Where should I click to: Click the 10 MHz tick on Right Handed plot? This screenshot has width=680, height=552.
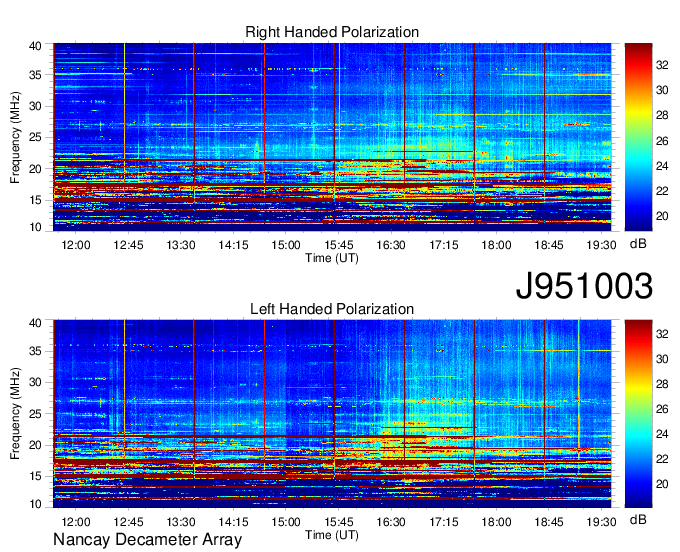click(x=35, y=227)
